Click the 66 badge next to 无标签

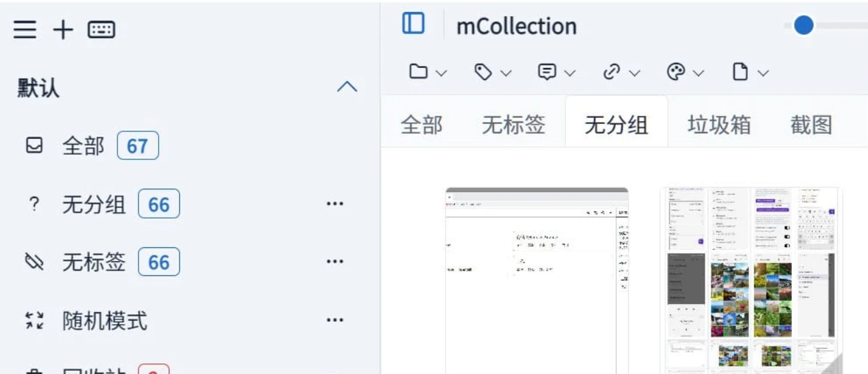click(159, 262)
